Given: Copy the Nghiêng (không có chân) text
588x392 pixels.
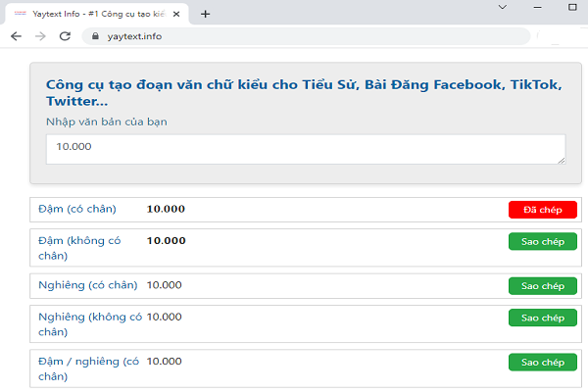Looking at the screenshot, I should (543, 318).
